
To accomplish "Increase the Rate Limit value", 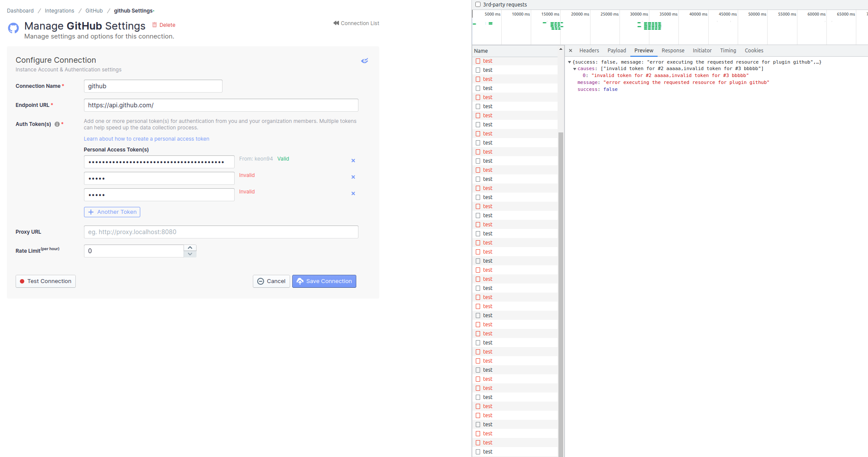I will tap(190, 248).
